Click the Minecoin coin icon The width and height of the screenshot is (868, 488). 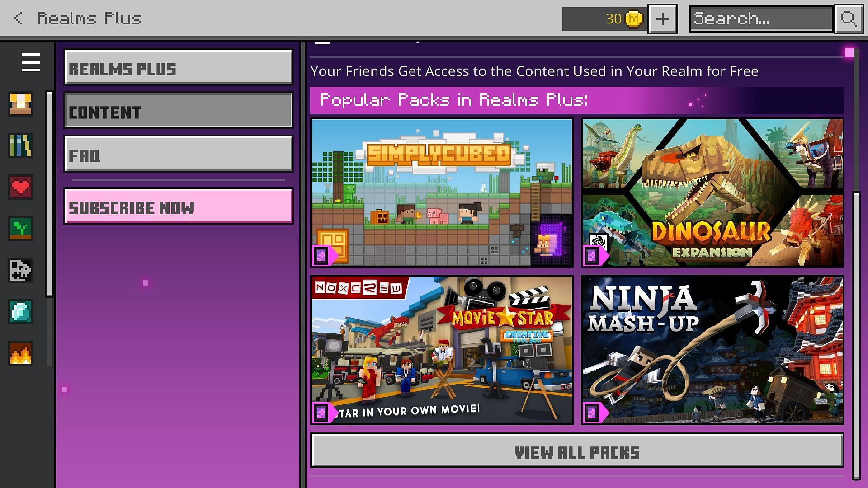(633, 19)
